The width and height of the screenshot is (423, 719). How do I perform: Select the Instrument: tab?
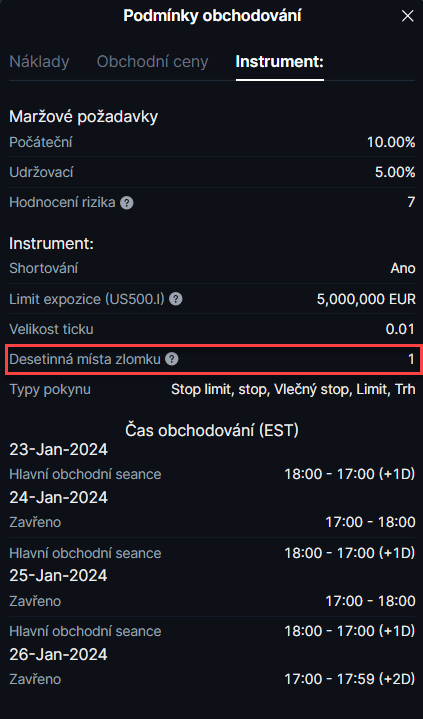pos(280,61)
